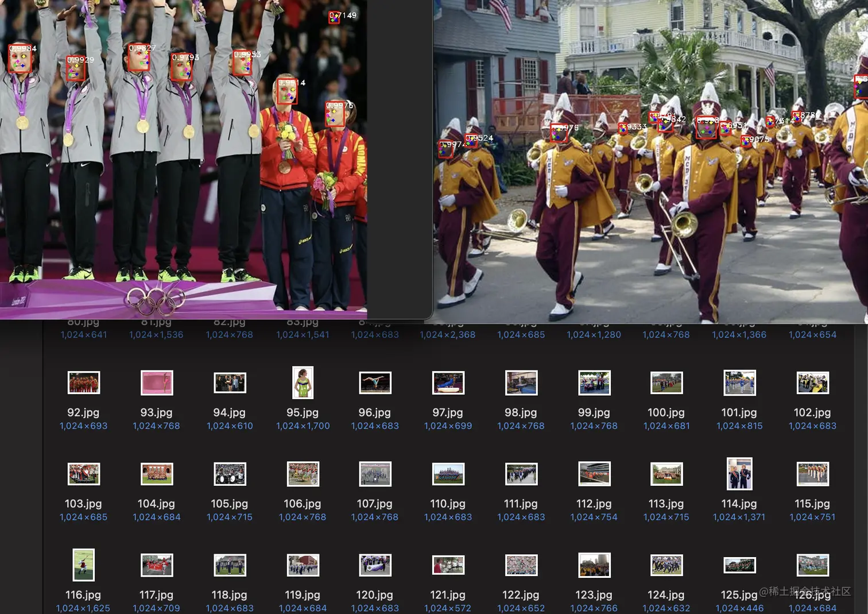The height and width of the screenshot is (614, 868).
Task: Click the dimensions text "1,024×1,280"
Action: coord(594,335)
